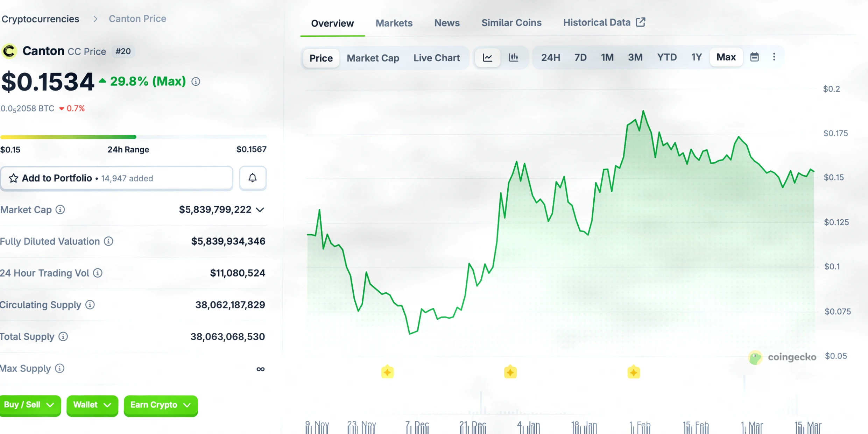Click the 38,062,187,829 circulating supply value
This screenshot has width=868, height=434.
[x=230, y=305]
